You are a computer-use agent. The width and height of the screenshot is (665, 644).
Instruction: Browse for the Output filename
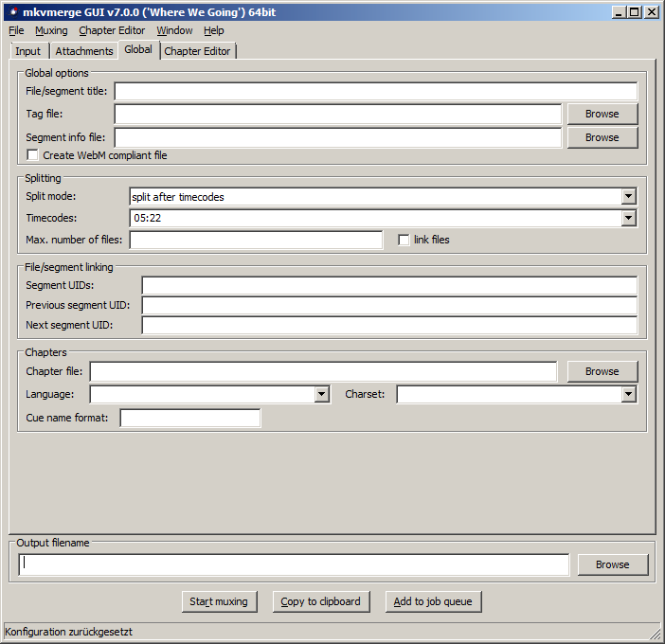(x=613, y=564)
